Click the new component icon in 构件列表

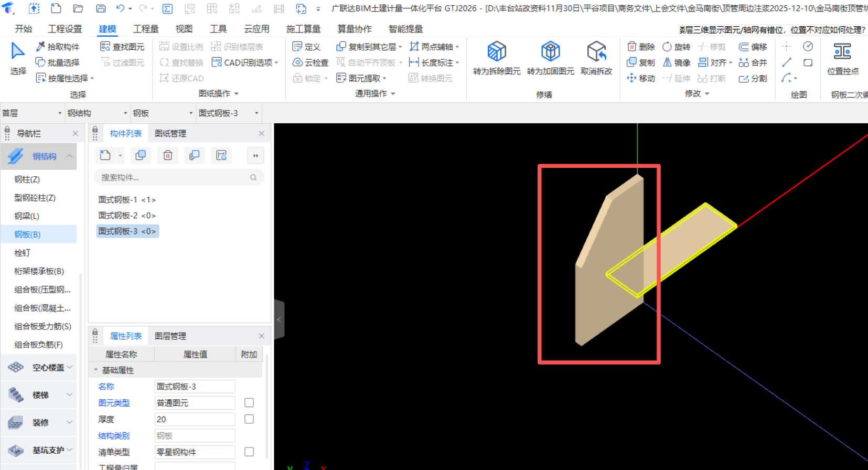pyautogui.click(x=105, y=155)
